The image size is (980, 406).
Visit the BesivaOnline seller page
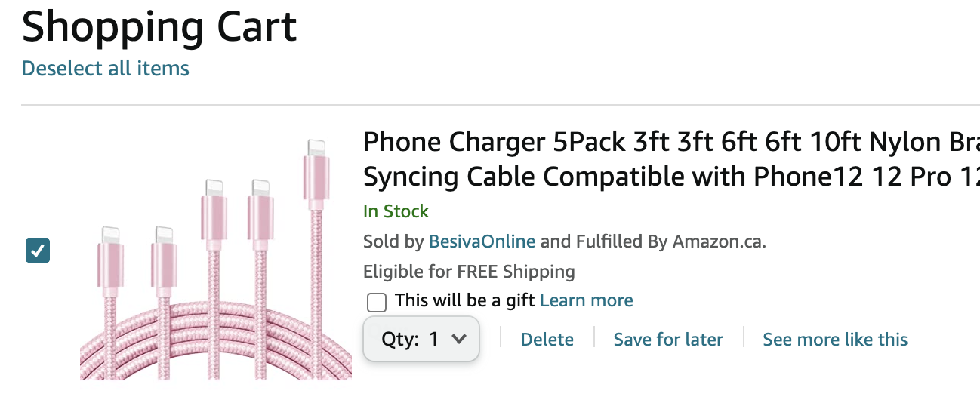tap(482, 242)
